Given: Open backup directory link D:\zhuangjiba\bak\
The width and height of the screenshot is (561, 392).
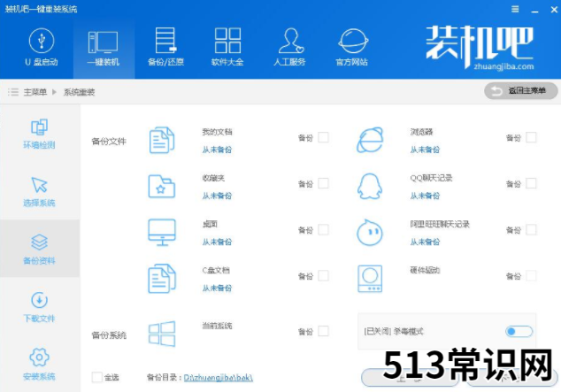Looking at the screenshot, I should (219, 377).
